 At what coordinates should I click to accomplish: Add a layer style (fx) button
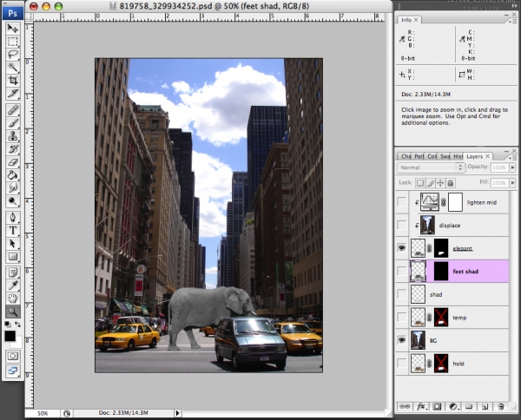[421, 406]
